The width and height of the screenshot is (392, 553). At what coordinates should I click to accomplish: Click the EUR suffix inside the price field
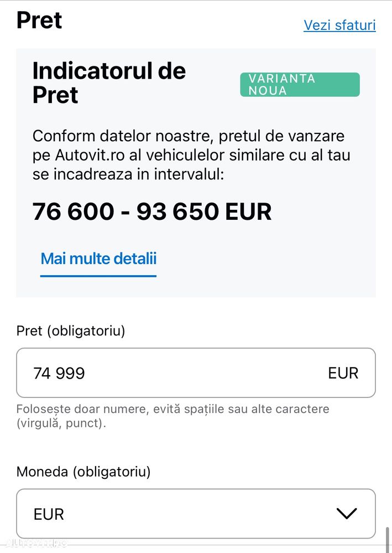pos(343,373)
